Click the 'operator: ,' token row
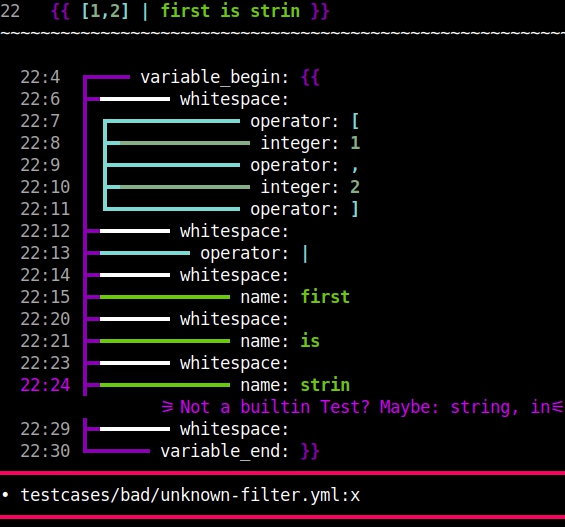This screenshot has height=527, width=565. pyautogui.click(x=305, y=165)
